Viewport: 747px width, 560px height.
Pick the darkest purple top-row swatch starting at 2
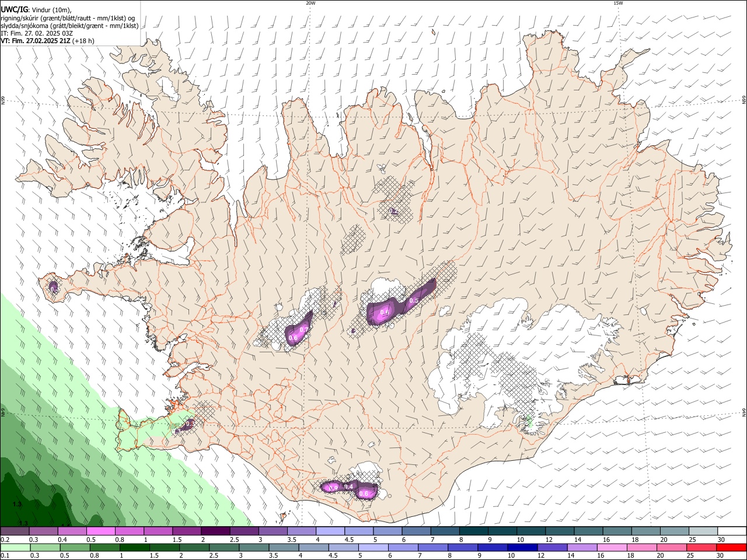point(215,531)
